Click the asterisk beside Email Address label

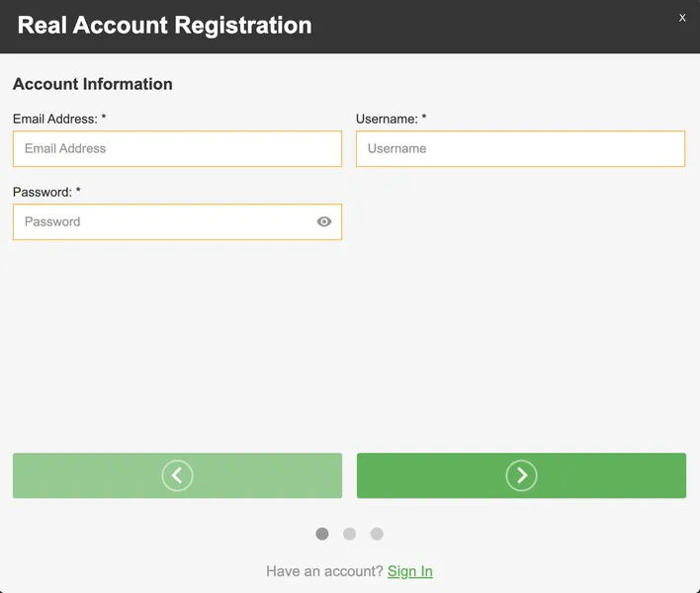click(104, 119)
